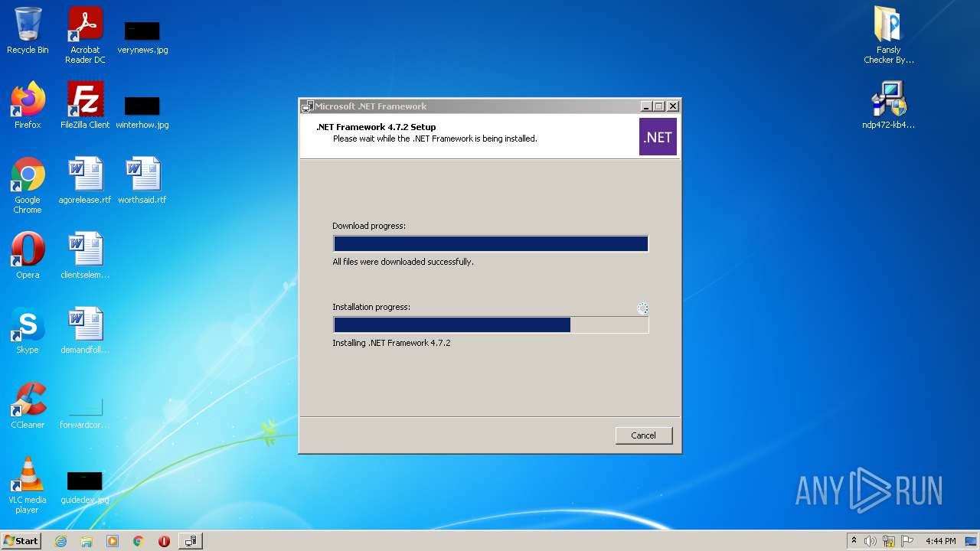The height and width of the screenshot is (551, 980).
Task: Click the installation progress bar
Action: 491,325
